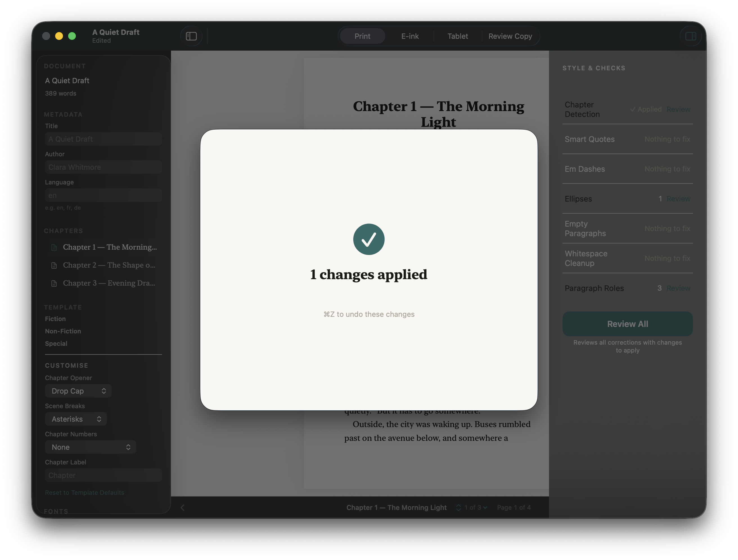Switch to the Review Copy tab
The height and width of the screenshot is (560, 738).
[510, 36]
